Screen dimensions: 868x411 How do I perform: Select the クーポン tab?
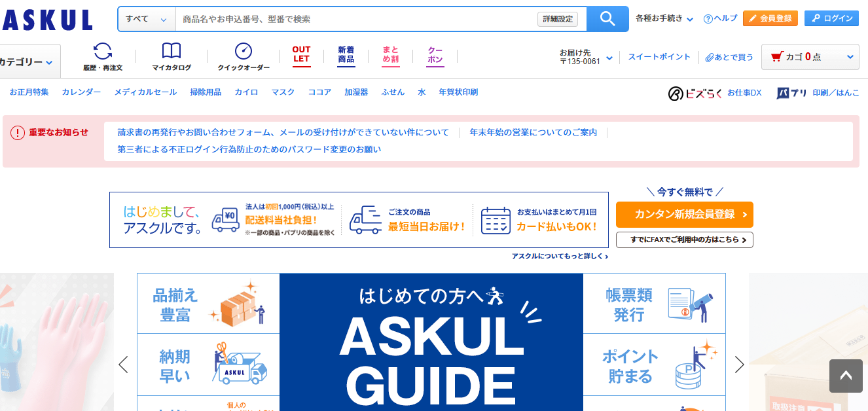[x=435, y=54]
